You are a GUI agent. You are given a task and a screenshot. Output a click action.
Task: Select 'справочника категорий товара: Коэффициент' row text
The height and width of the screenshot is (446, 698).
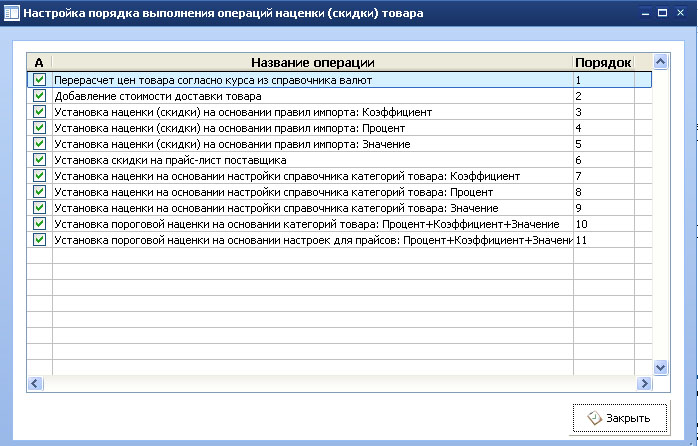point(287,176)
